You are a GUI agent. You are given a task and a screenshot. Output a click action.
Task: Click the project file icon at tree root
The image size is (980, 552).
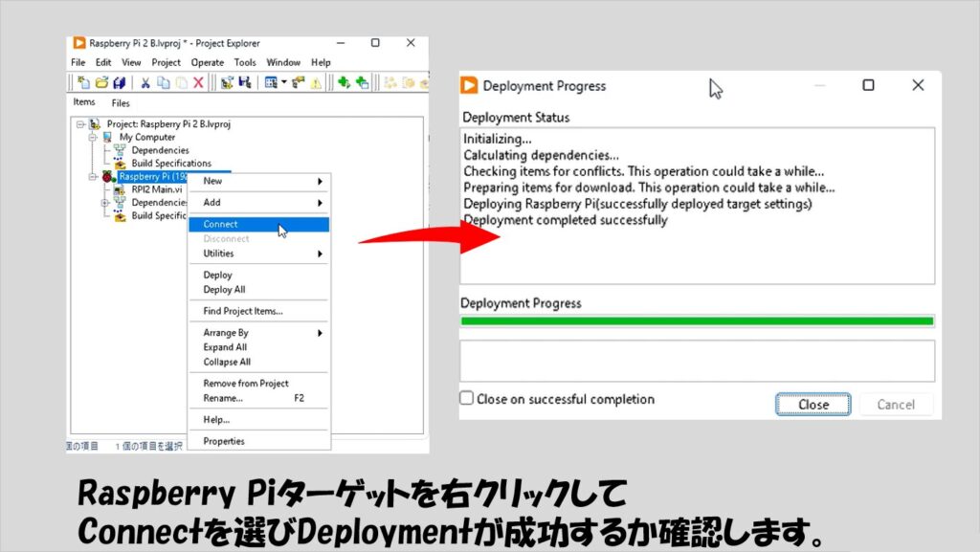(95, 123)
